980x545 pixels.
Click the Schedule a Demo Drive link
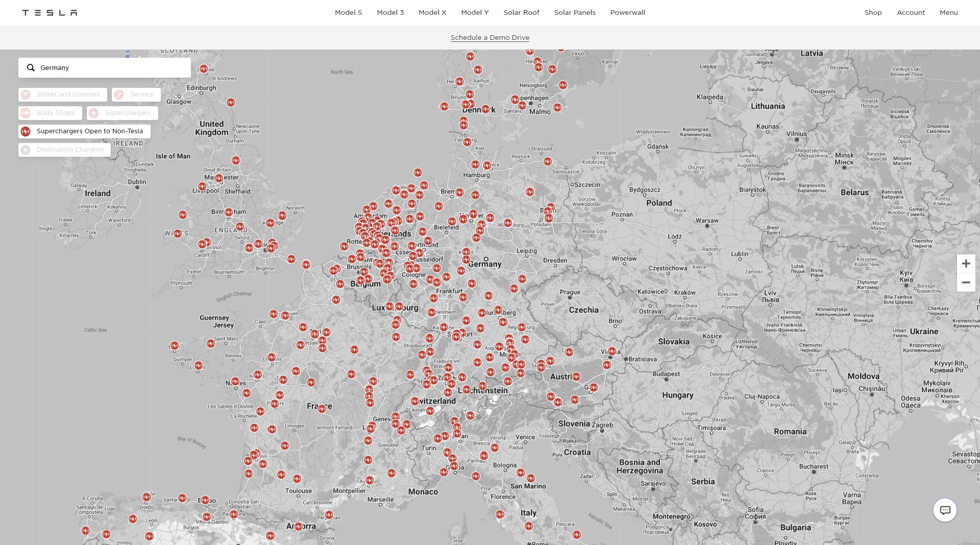pos(489,37)
